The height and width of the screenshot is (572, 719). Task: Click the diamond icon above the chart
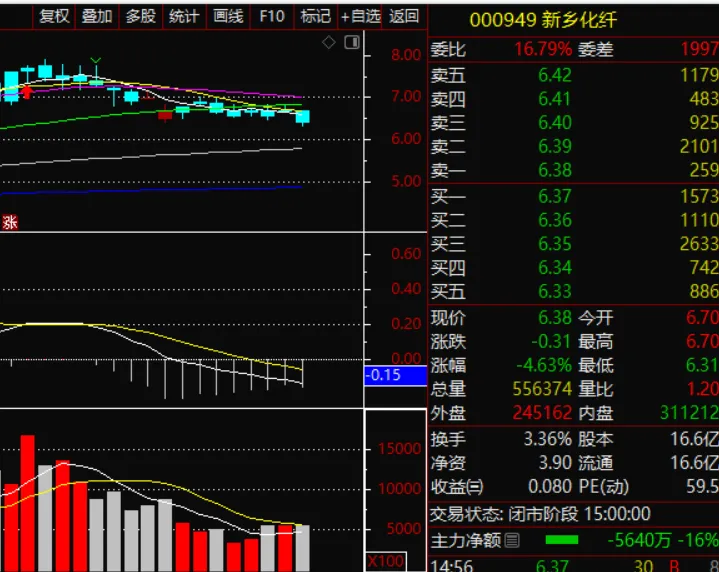point(329,43)
